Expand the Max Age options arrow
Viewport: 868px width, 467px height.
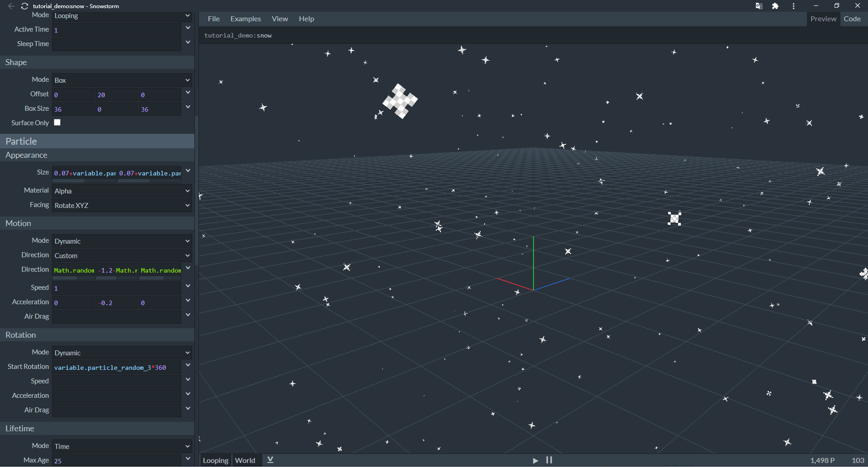click(188, 459)
